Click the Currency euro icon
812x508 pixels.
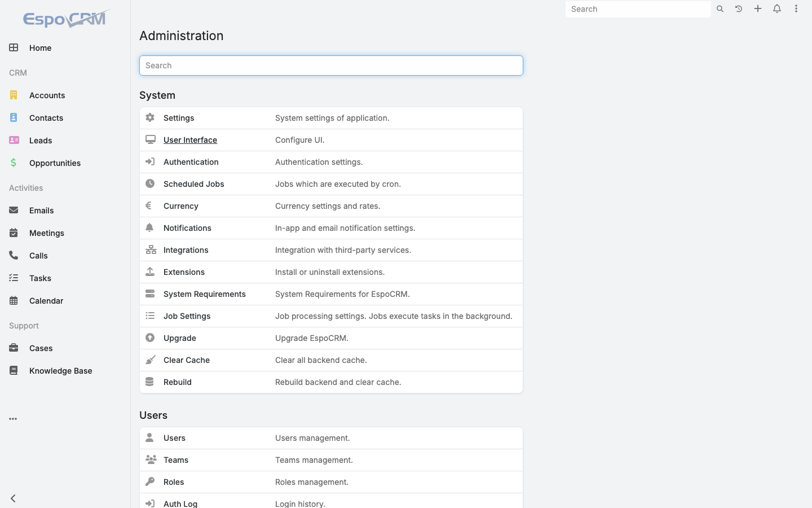click(x=149, y=205)
